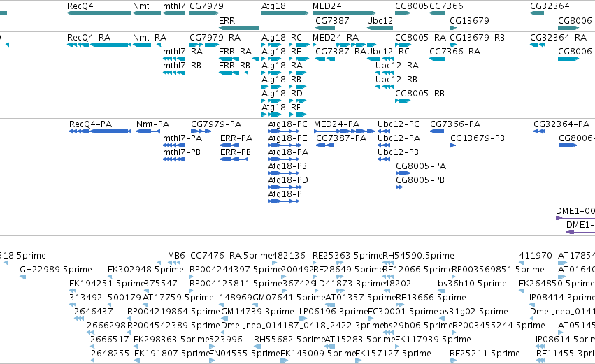The image size is (595, 364).
Task: Select the Nmt gene arrow glyph
Action: (146, 13)
